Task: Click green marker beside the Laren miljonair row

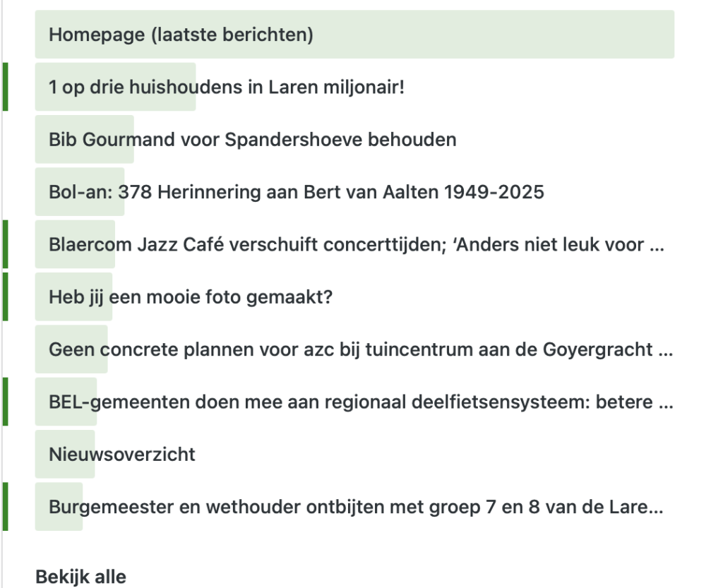Action: pos(6,87)
